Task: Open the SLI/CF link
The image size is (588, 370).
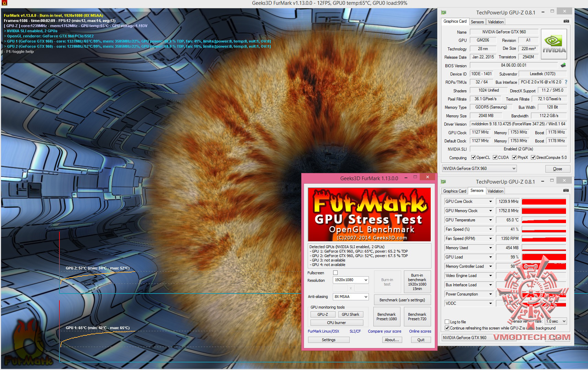Action: pyautogui.click(x=355, y=331)
